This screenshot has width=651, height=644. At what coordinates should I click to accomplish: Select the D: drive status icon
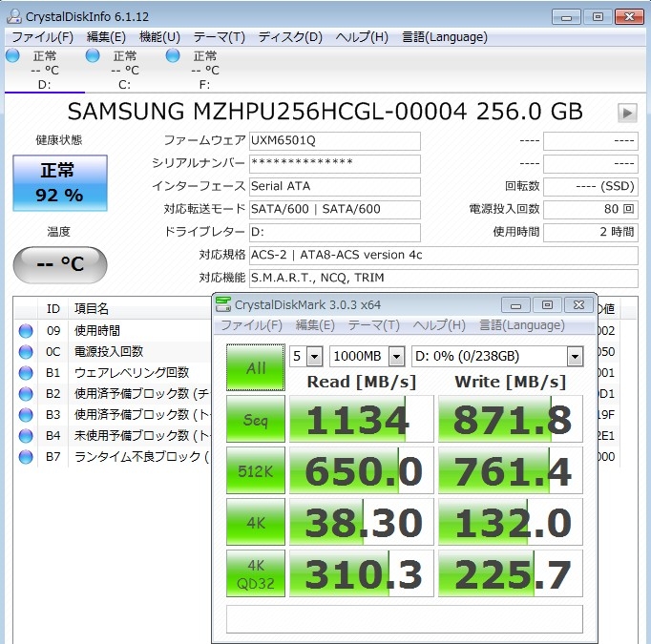[12, 55]
